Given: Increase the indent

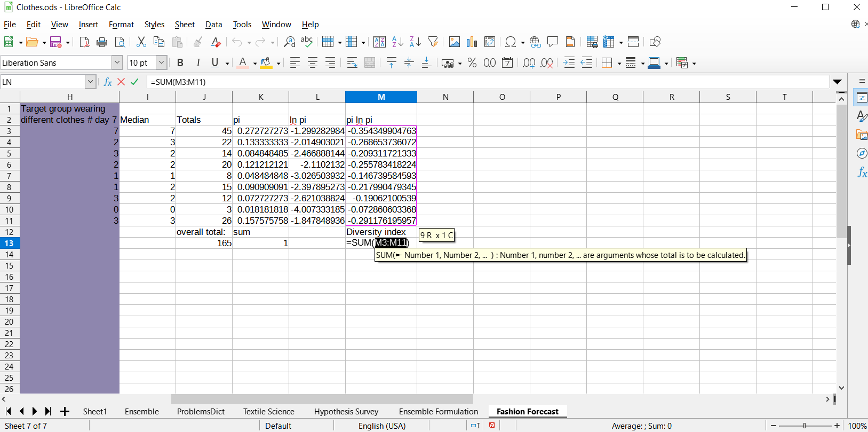Looking at the screenshot, I should (569, 63).
